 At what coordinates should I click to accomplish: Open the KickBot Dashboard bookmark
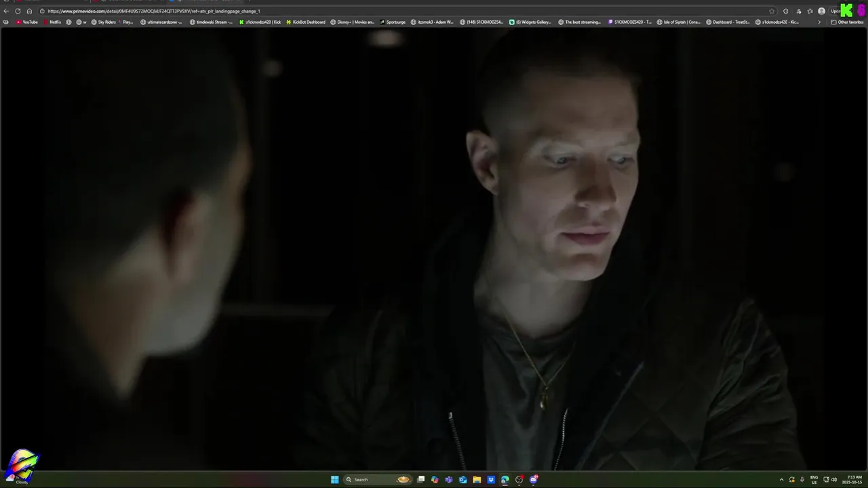(306, 22)
